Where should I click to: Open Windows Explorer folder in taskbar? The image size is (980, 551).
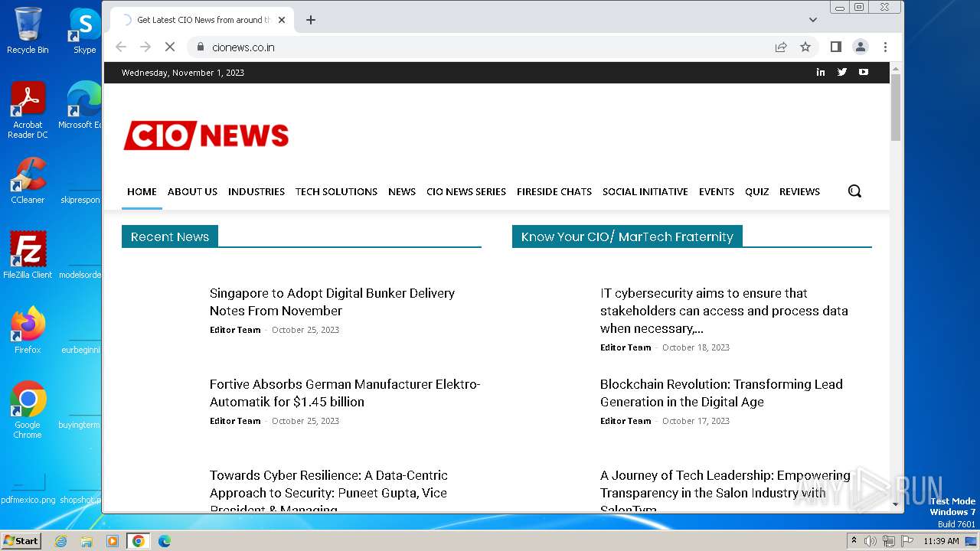pos(87,541)
